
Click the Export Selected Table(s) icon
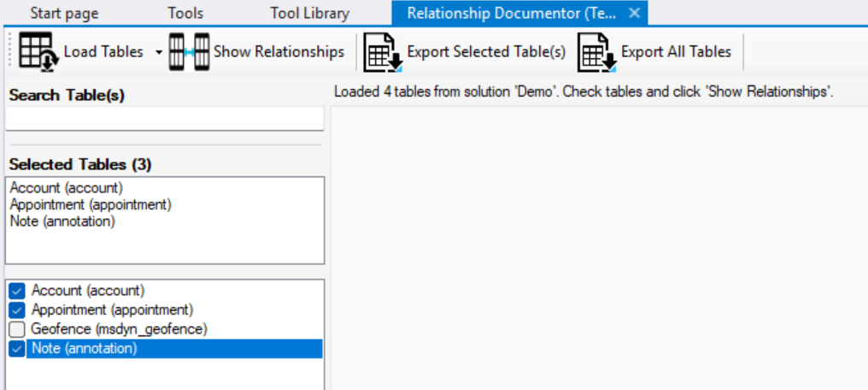tap(383, 52)
